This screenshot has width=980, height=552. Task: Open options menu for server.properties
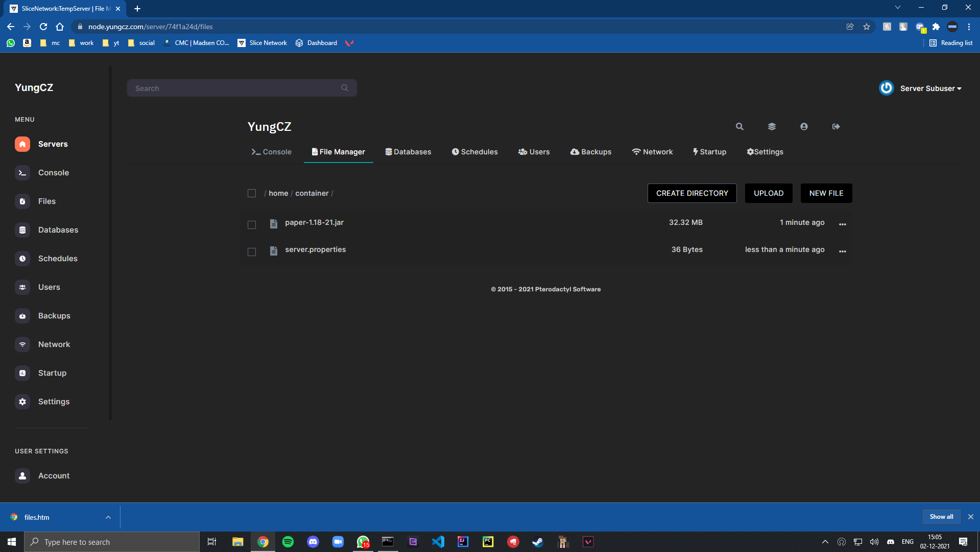[843, 251]
